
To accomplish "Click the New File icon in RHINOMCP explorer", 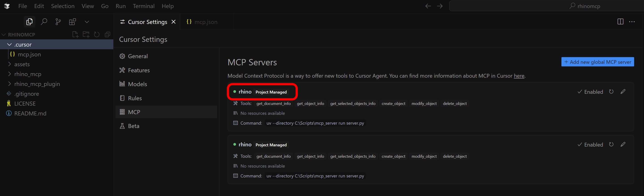I will pos(75,34).
